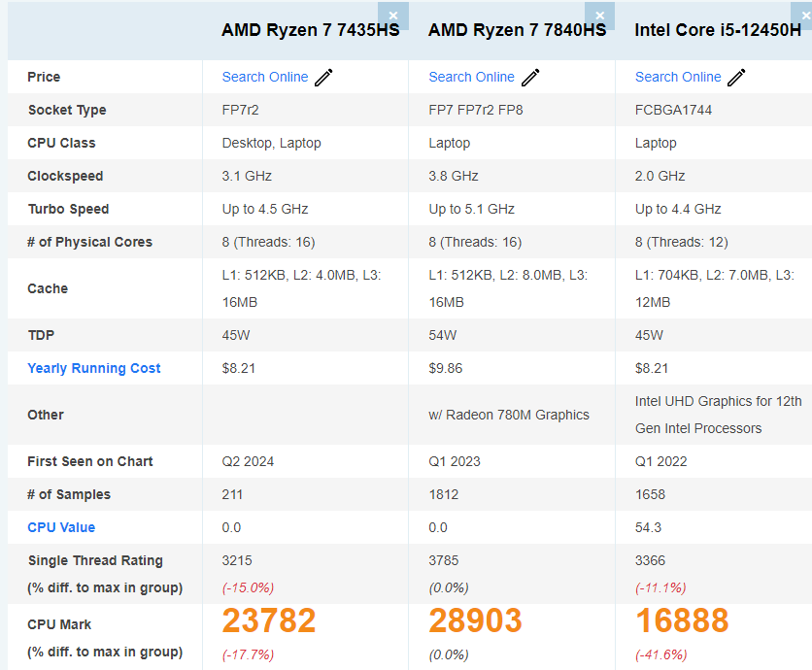Remove AMD Ryzen 7 7840HS column

point(599,15)
